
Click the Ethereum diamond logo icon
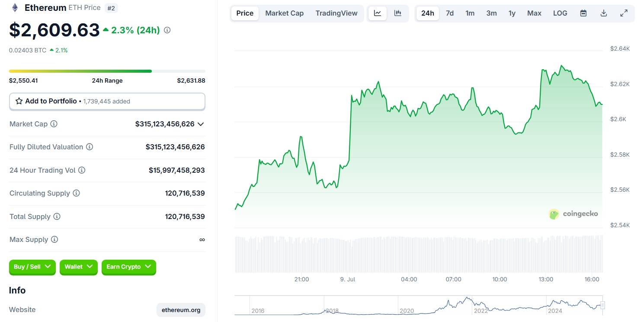point(15,8)
